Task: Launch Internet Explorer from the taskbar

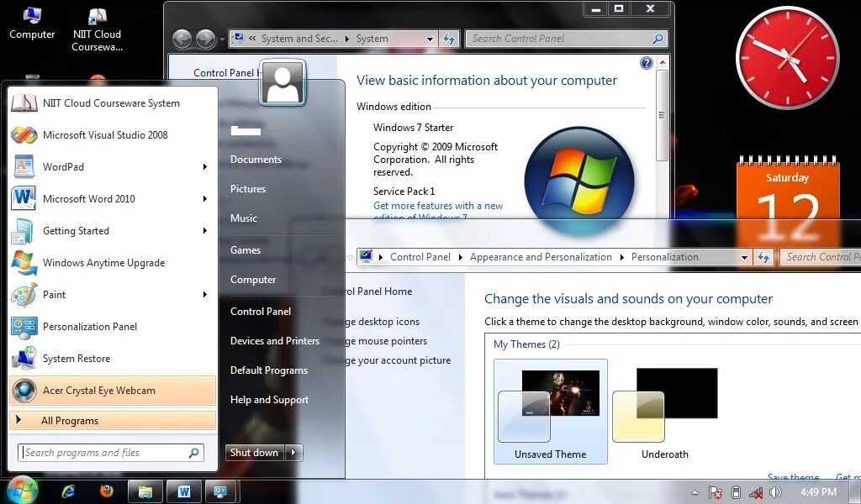Action: [x=69, y=491]
